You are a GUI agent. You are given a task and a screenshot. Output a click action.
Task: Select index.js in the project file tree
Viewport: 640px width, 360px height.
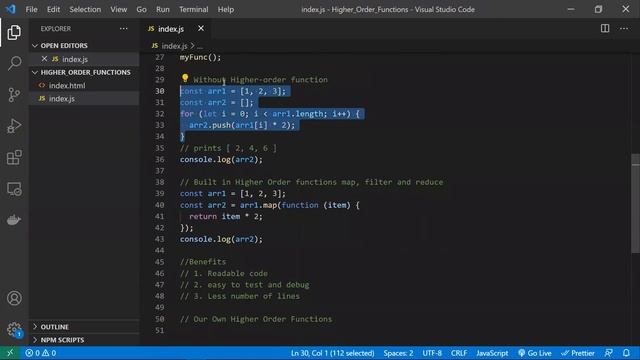tap(62, 99)
